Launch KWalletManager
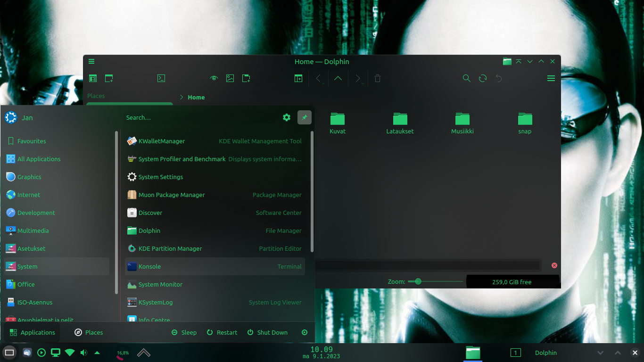Image resolution: width=644 pixels, height=362 pixels. click(215, 141)
